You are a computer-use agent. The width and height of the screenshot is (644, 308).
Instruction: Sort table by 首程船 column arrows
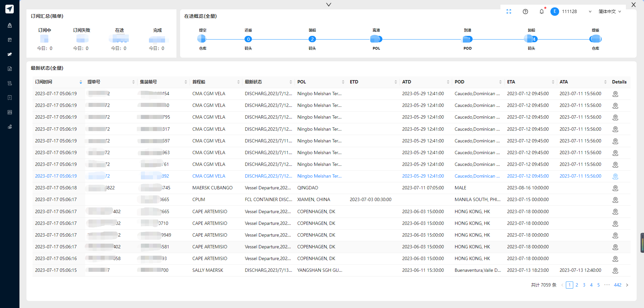tap(238, 82)
